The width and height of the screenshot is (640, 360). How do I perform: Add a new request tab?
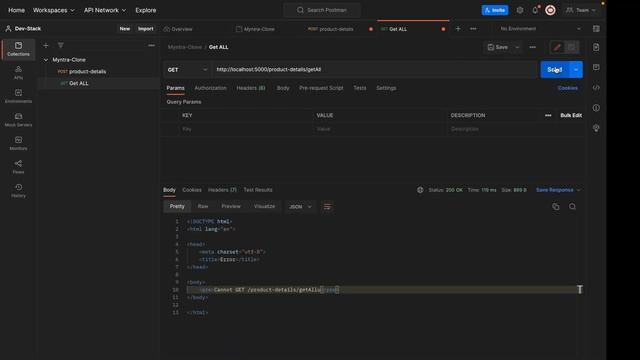(x=458, y=29)
